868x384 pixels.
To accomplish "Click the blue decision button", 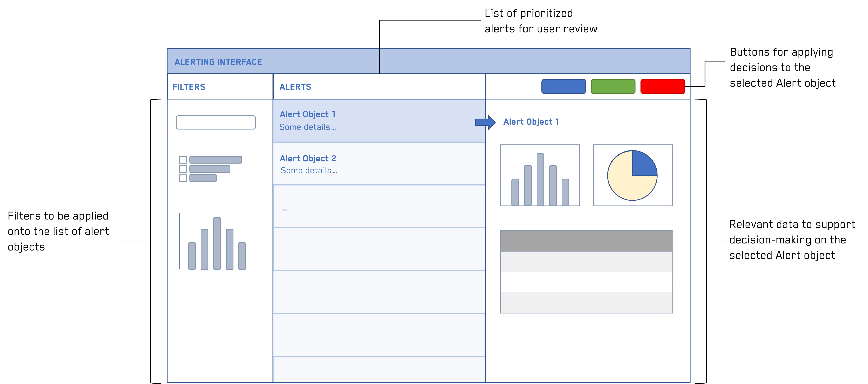I will point(563,86).
